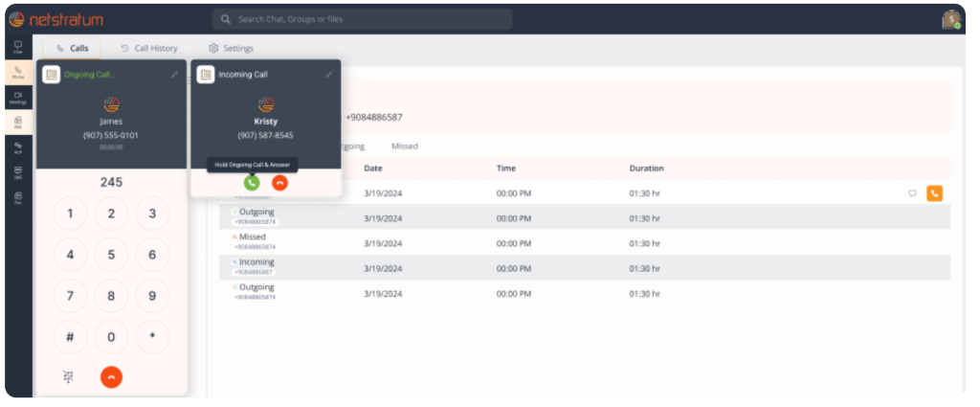Filter call list by Missed
The image size is (980, 407).
coord(405,147)
